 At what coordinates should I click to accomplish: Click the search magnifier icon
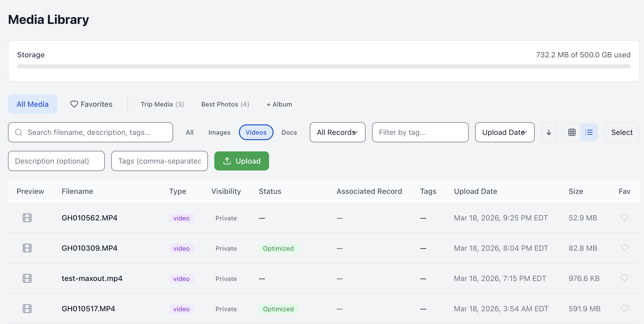pos(19,132)
